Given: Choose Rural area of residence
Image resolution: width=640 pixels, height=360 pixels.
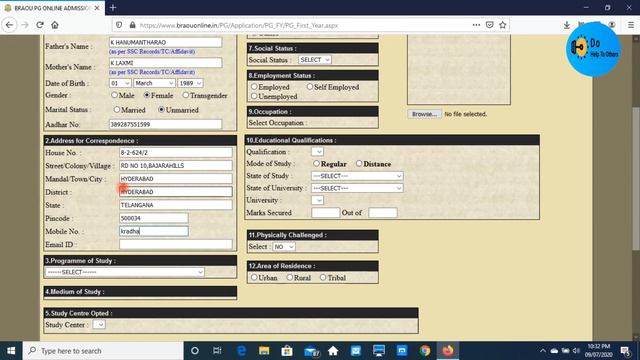Looking at the screenshot, I should 289,277.
